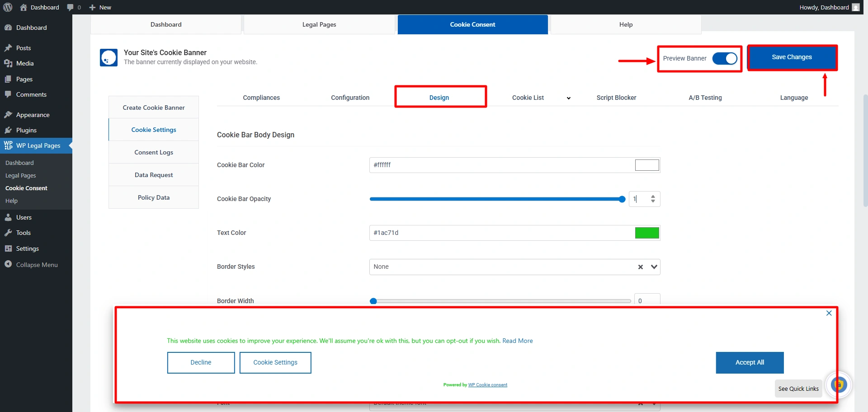Click the Appearance paintbrush icon
The height and width of the screenshot is (412, 868).
(8, 115)
